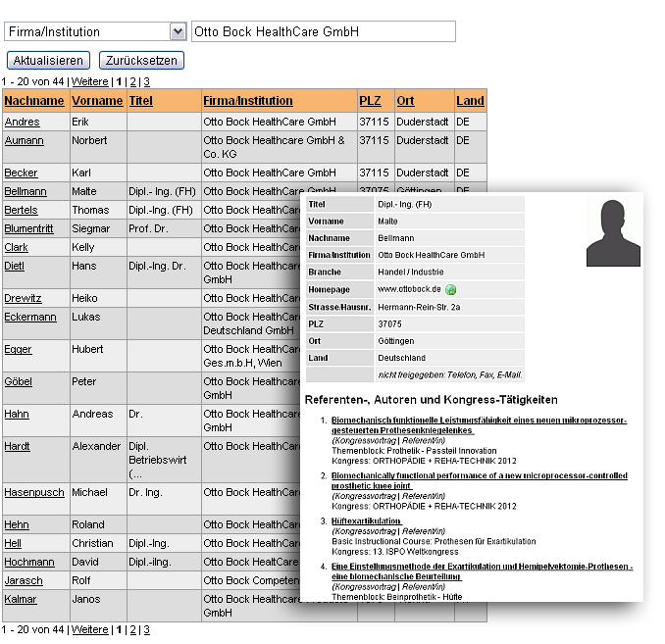Open the Hüftexartikulation talk link
The width and height of the screenshot is (665, 644).
(x=367, y=521)
